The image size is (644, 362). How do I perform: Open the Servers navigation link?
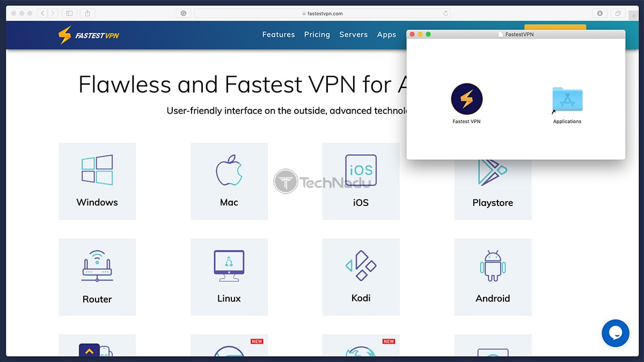click(354, 34)
